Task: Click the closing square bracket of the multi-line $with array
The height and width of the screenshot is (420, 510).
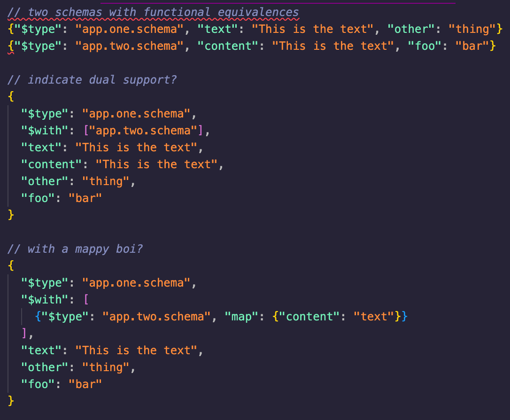Action: (24, 334)
